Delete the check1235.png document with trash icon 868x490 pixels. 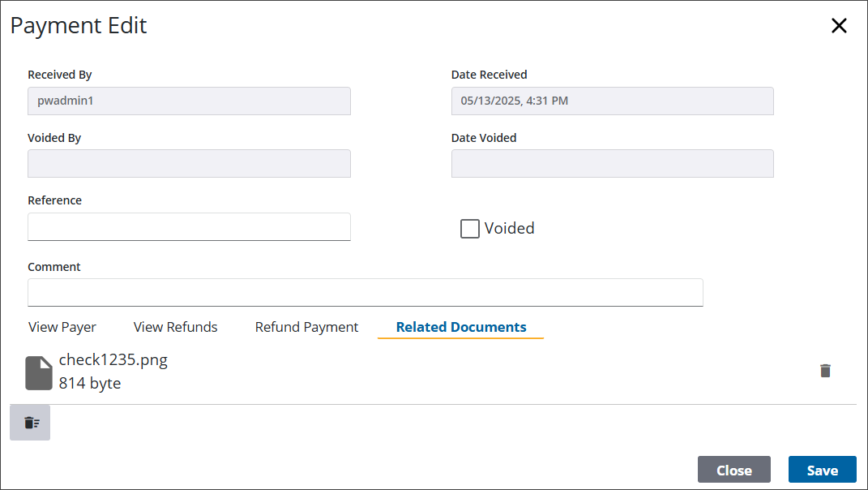[825, 371]
